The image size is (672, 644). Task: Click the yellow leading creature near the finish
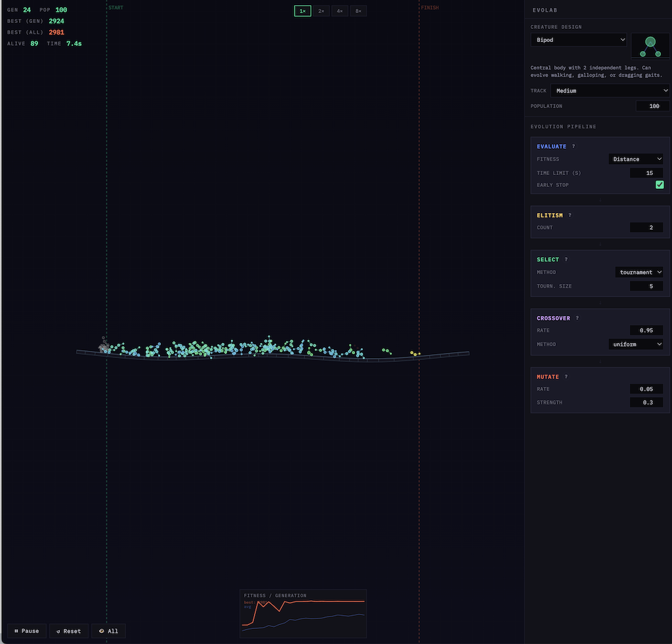tap(415, 353)
